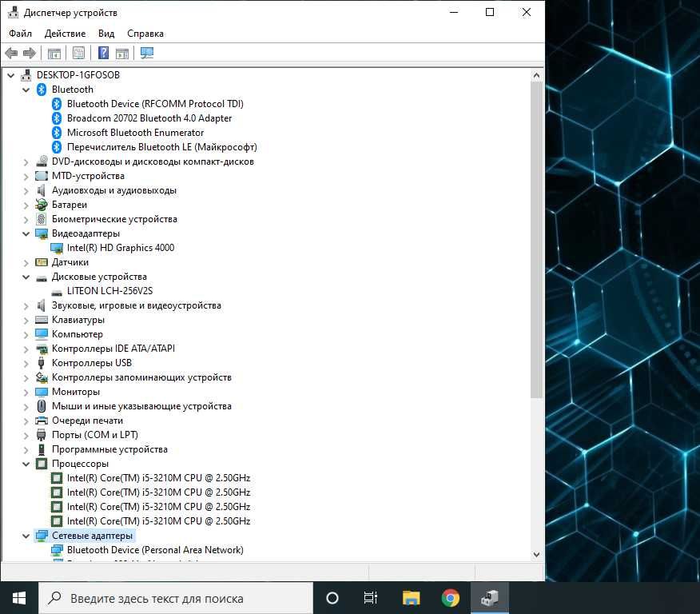
Task: Click the Back arrow toolbar icon
Action: 11,53
